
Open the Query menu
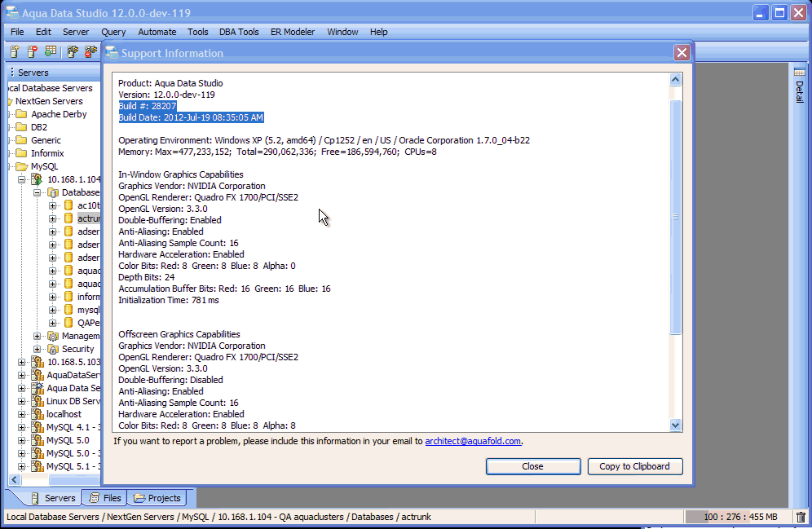[x=113, y=32]
